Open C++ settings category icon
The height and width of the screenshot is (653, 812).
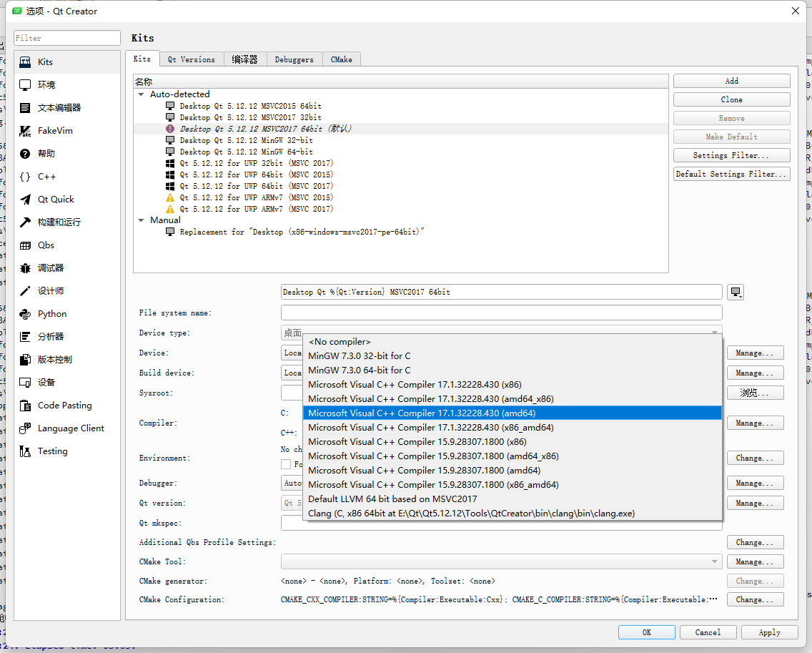(25, 177)
